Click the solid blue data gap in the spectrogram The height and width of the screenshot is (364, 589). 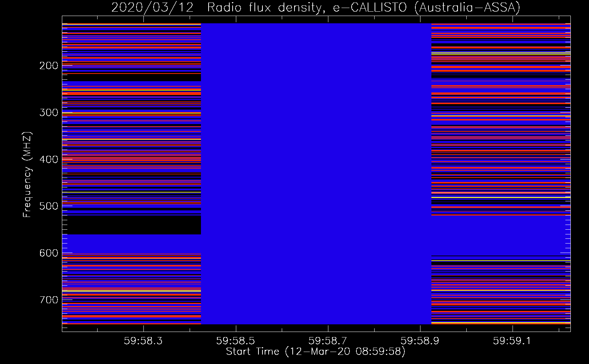tap(316, 174)
